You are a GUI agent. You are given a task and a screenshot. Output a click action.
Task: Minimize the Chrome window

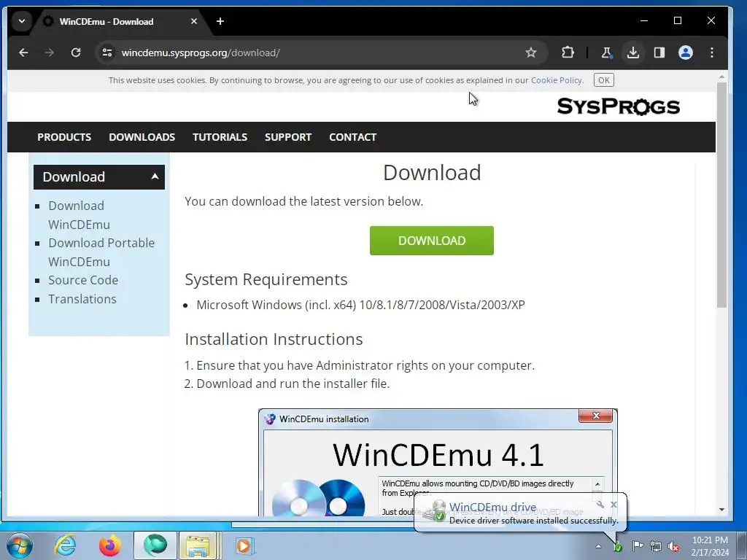644,21
